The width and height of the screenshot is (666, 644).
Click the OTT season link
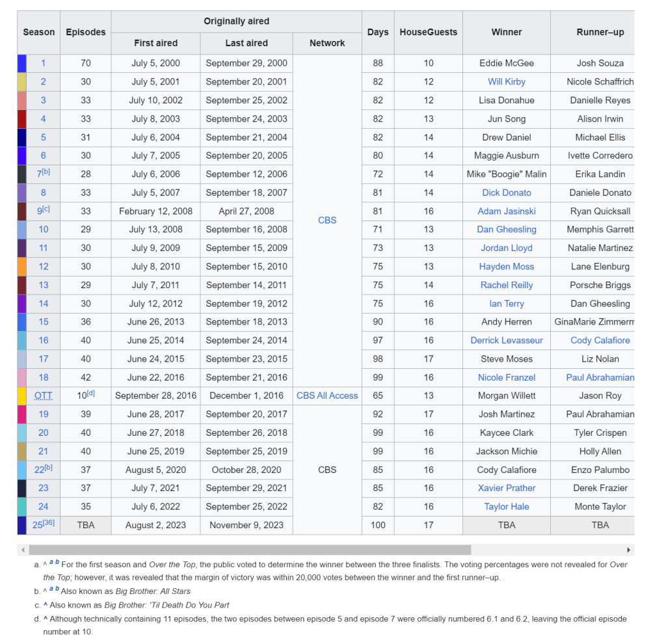click(43, 396)
